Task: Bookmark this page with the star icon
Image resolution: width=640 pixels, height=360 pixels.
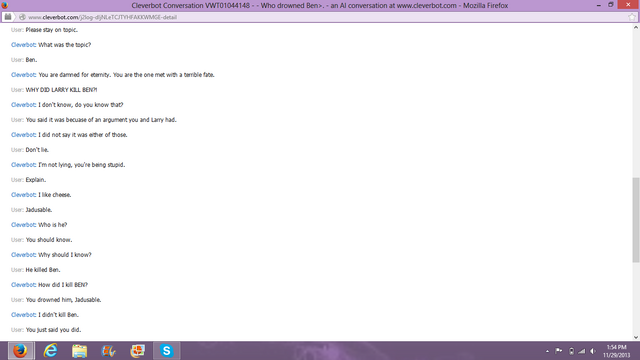Action: coord(632,17)
